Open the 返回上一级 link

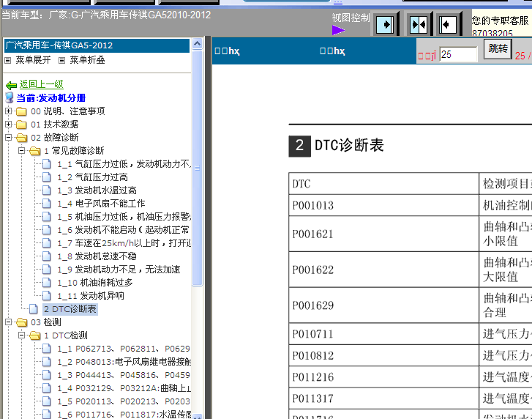42,84
